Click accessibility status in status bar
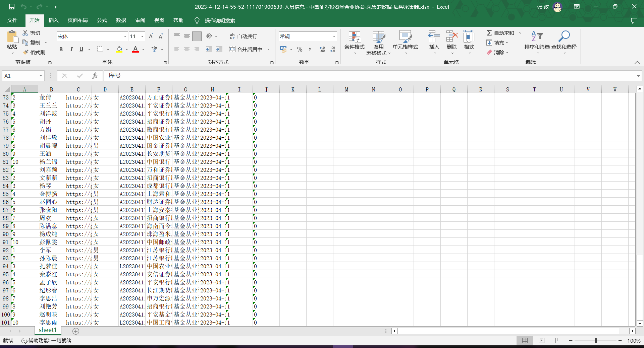The width and height of the screenshot is (644, 348). coord(47,341)
